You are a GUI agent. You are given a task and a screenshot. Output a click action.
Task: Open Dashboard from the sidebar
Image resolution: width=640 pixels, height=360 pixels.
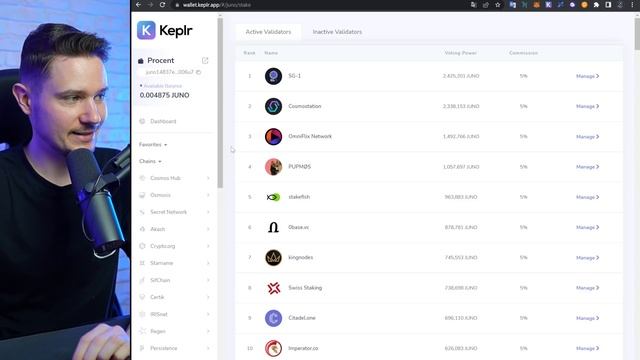[163, 121]
